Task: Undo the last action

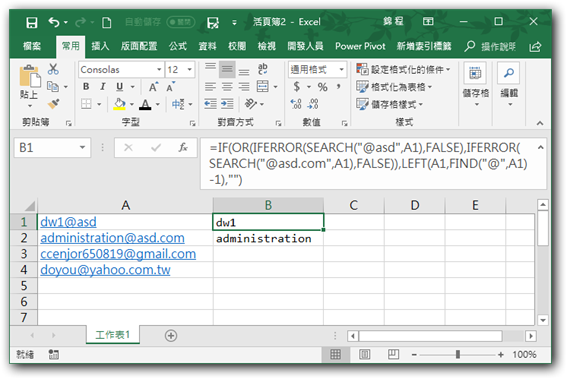Action: [x=54, y=22]
